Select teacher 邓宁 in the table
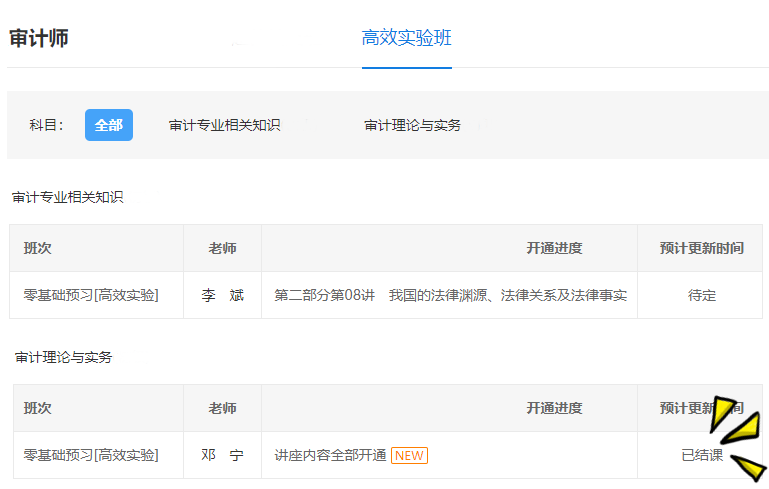769x489 pixels. click(222, 455)
